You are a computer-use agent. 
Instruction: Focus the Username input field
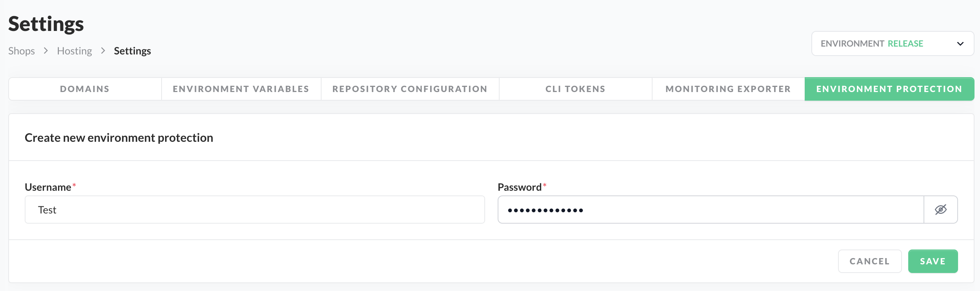pos(255,210)
